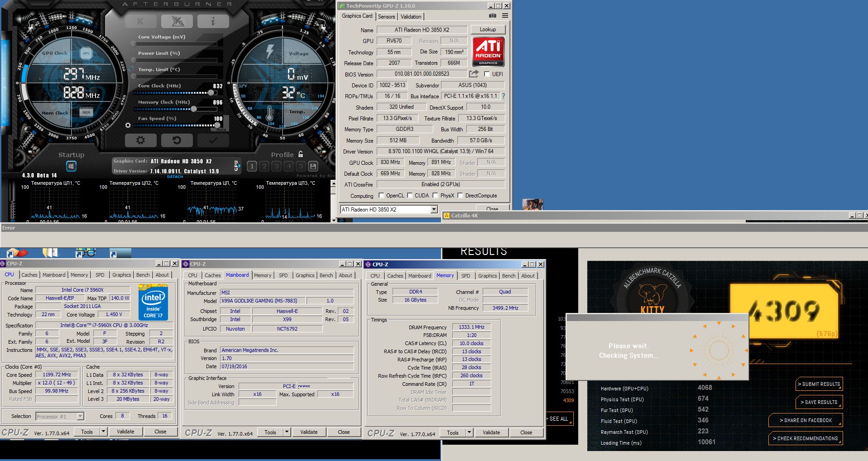Select Afterburner profile slot 3
The image size is (868, 461).
coord(277,166)
